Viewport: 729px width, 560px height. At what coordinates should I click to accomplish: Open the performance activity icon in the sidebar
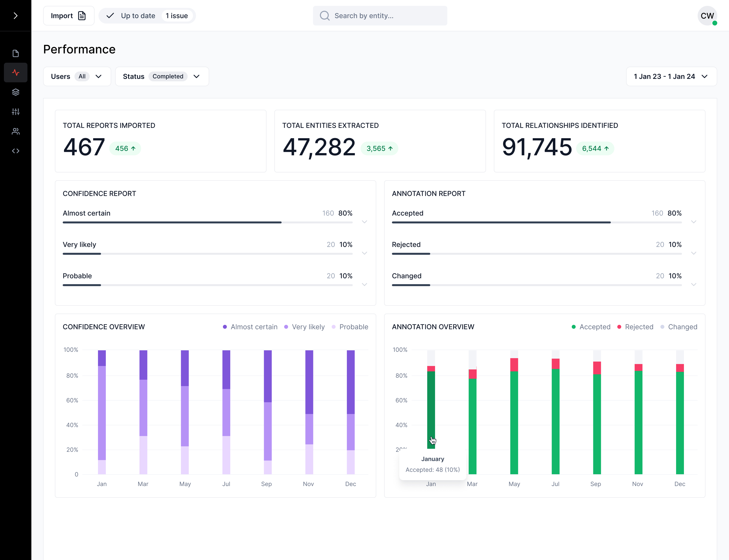(x=15, y=73)
